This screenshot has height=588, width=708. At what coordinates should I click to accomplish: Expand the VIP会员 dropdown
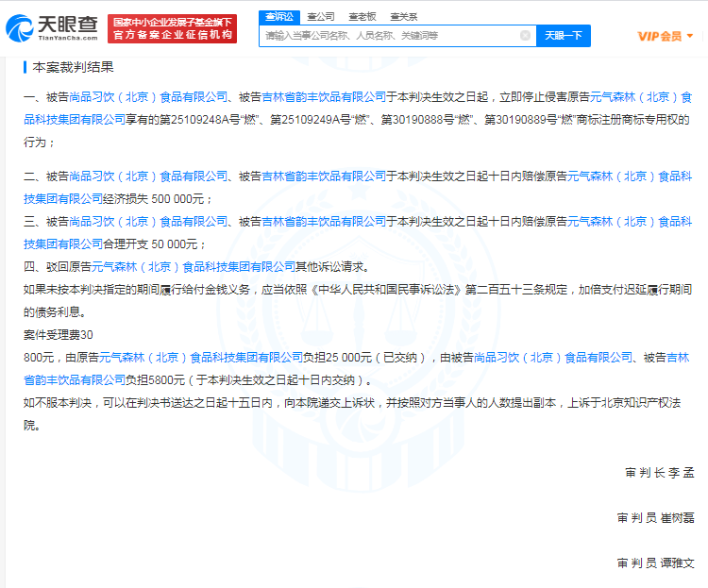coord(665,36)
